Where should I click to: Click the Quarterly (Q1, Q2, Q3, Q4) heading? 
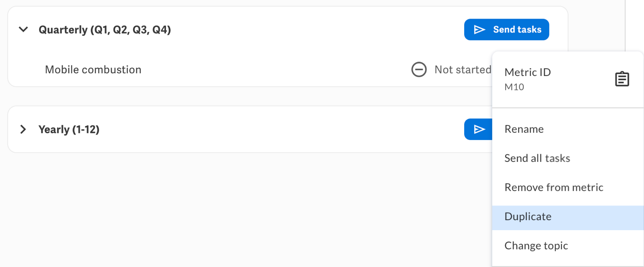click(x=104, y=30)
